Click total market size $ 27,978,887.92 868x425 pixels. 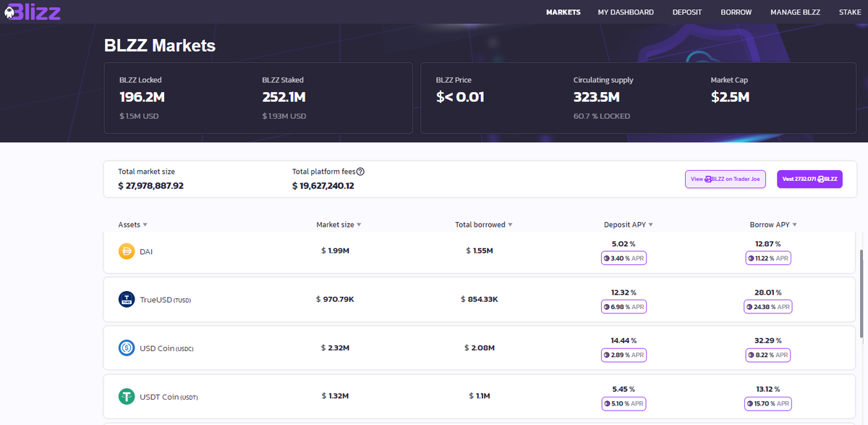coord(151,186)
